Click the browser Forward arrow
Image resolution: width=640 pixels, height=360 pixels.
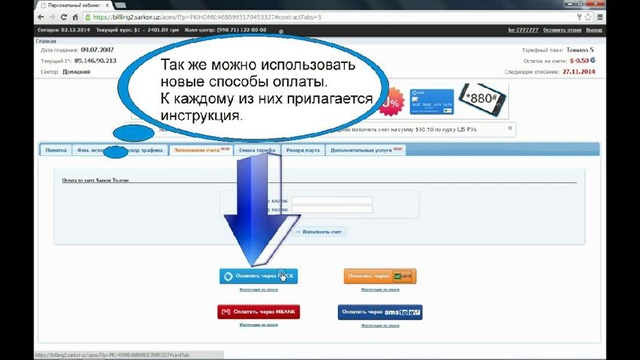click(52, 17)
